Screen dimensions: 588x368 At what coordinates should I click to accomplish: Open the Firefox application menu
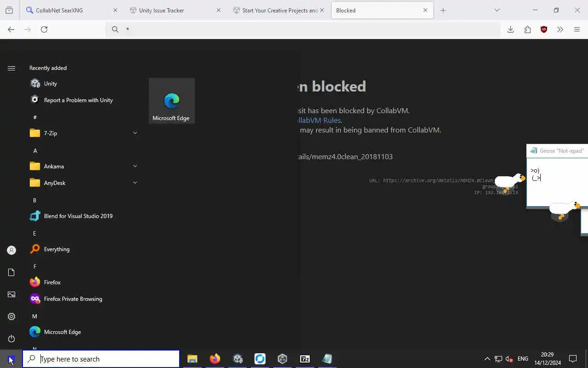577,29
